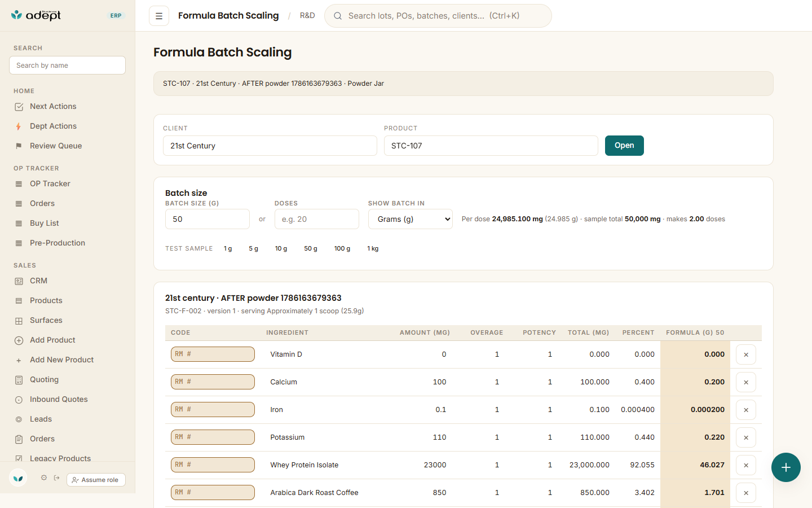
Task: Open Next Actions via its checkbox icon
Action: pyautogui.click(x=19, y=107)
